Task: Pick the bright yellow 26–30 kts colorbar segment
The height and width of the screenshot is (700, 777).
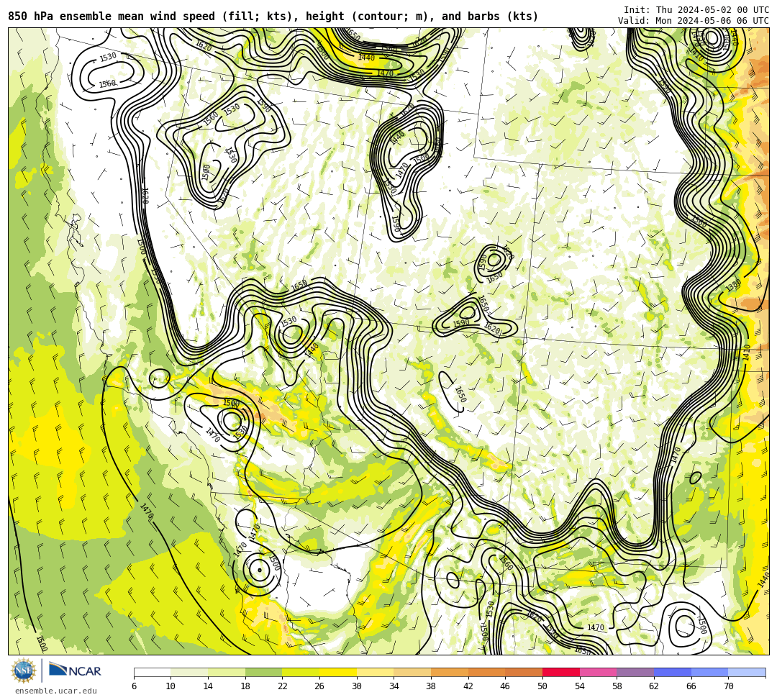Action: pyautogui.click(x=338, y=672)
